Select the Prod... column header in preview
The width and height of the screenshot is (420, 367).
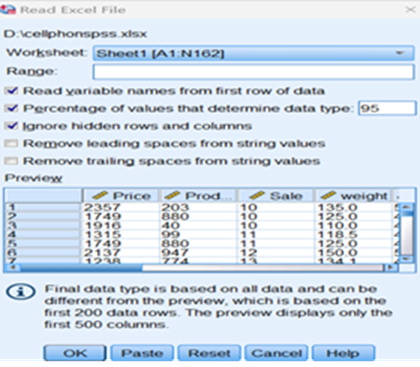[199, 196]
